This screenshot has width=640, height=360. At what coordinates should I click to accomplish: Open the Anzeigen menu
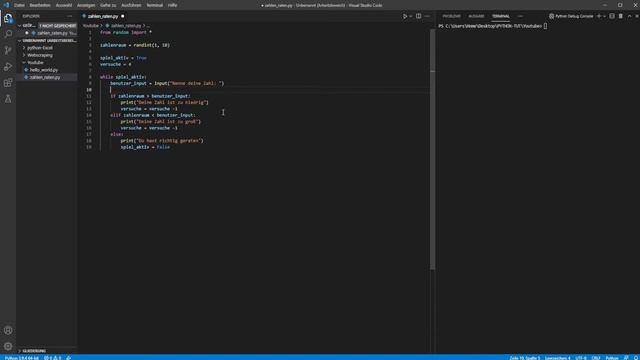(x=86, y=5)
